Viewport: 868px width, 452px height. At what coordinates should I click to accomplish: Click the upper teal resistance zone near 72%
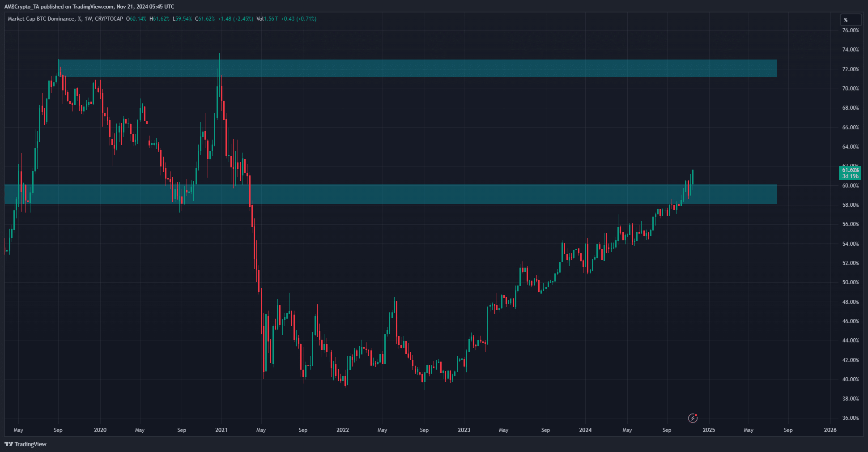click(x=417, y=68)
